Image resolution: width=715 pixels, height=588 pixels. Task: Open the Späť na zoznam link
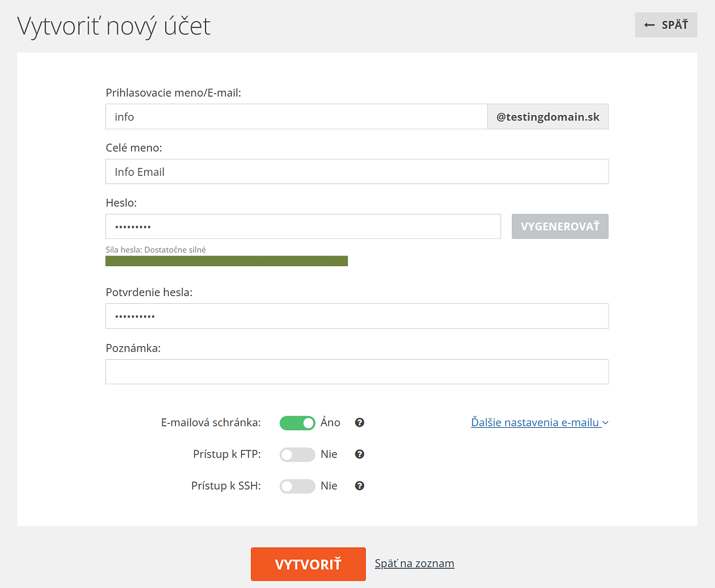[x=414, y=563]
